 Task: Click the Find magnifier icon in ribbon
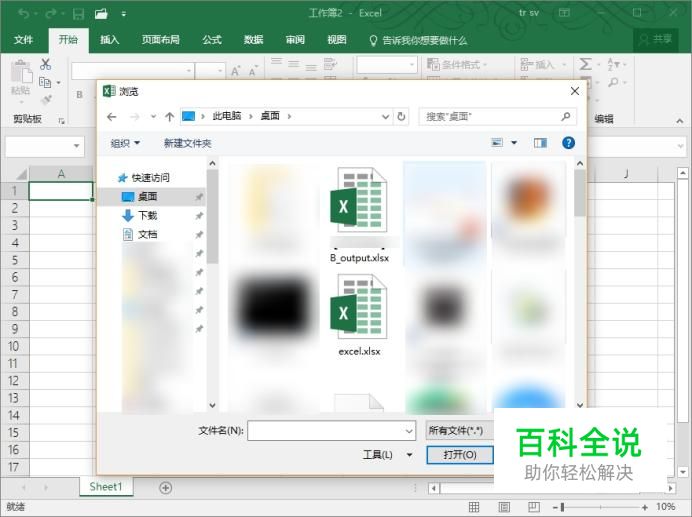point(613,82)
